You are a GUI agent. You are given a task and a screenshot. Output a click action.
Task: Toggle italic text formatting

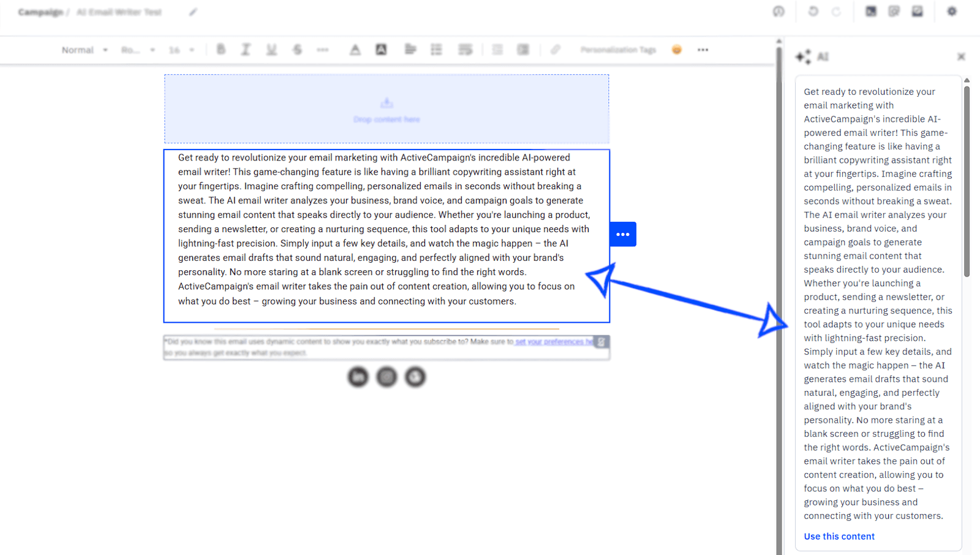coord(246,50)
